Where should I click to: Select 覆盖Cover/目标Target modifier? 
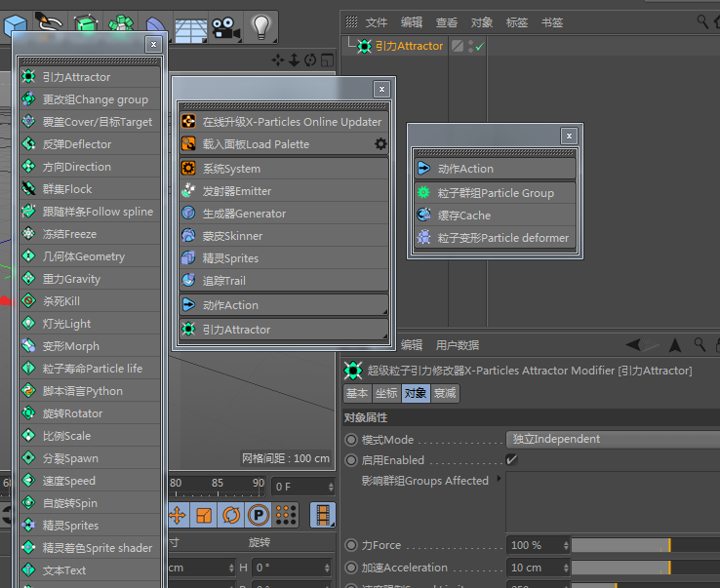90,122
